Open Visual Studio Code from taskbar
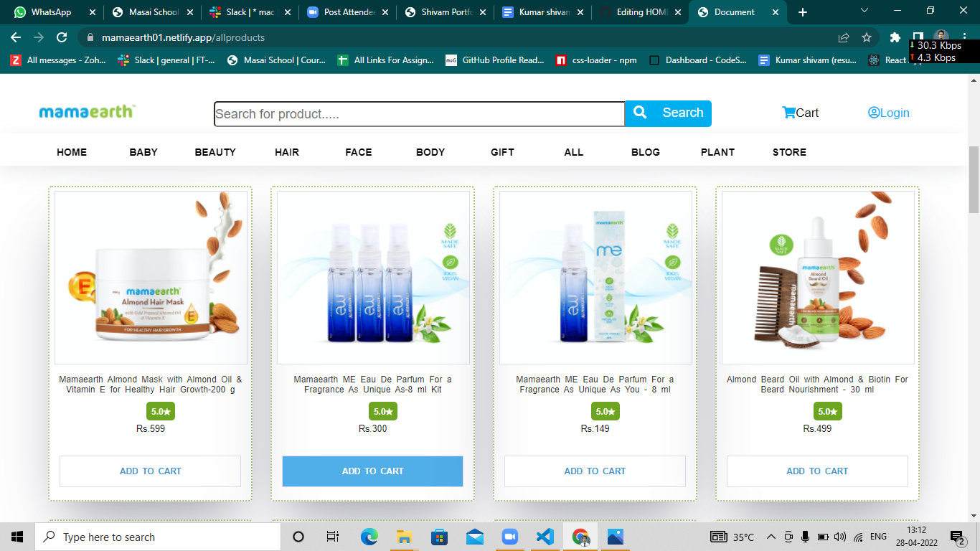The width and height of the screenshot is (980, 551). (x=545, y=537)
